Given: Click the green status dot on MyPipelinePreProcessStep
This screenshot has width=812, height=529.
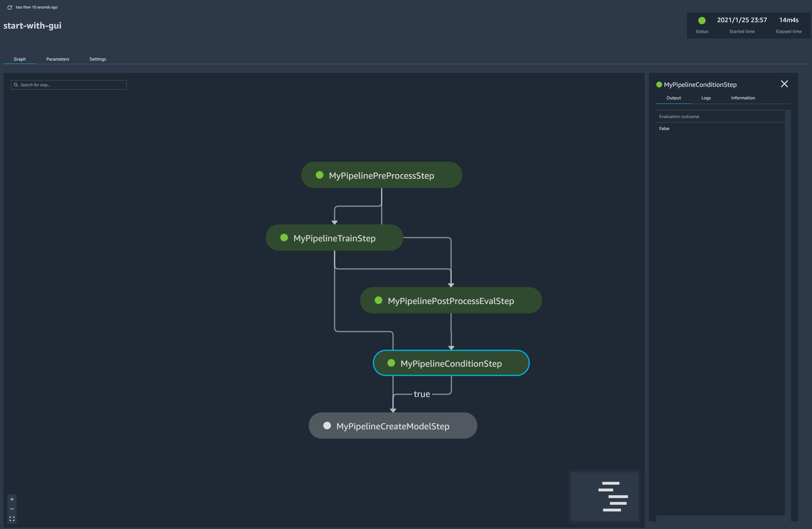Looking at the screenshot, I should point(319,175).
